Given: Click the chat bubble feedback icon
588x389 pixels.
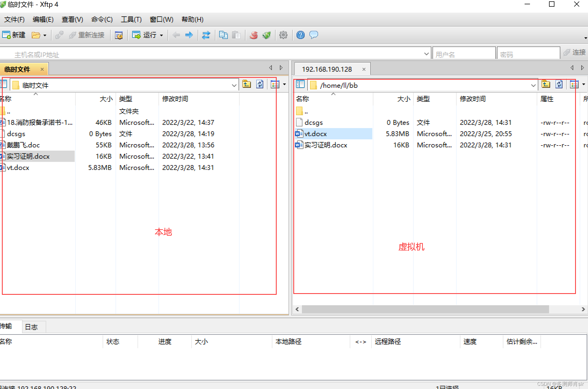Looking at the screenshot, I should 313,35.
